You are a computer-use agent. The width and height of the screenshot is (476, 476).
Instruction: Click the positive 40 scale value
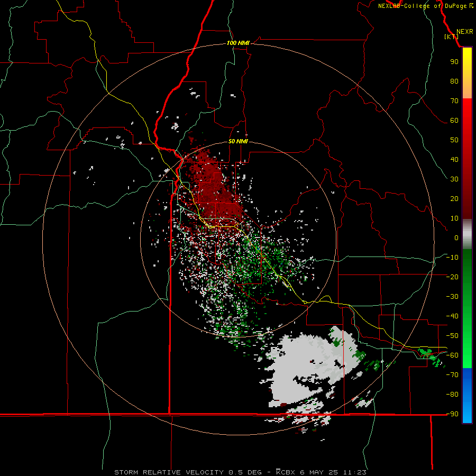coord(454,159)
